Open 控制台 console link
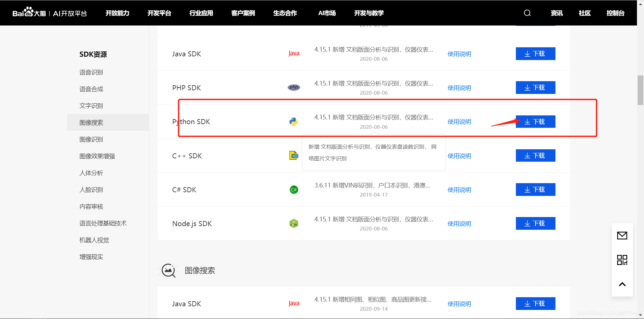The image size is (644, 319). pyautogui.click(x=615, y=13)
